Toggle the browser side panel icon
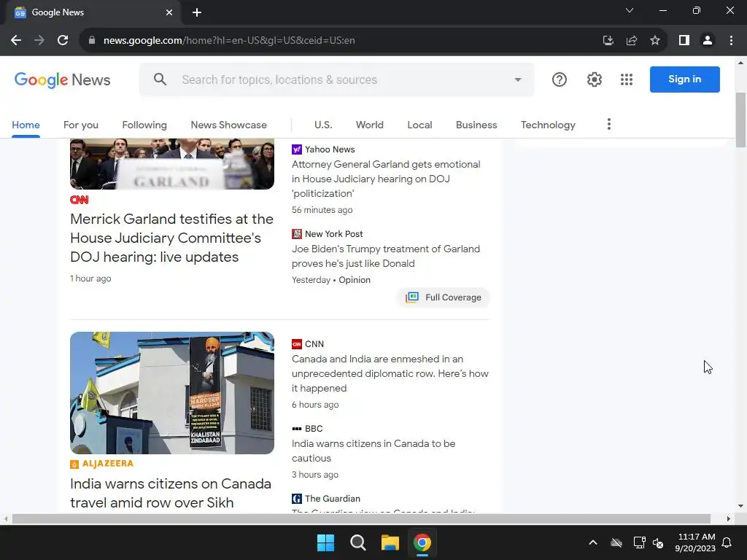 [x=684, y=41]
